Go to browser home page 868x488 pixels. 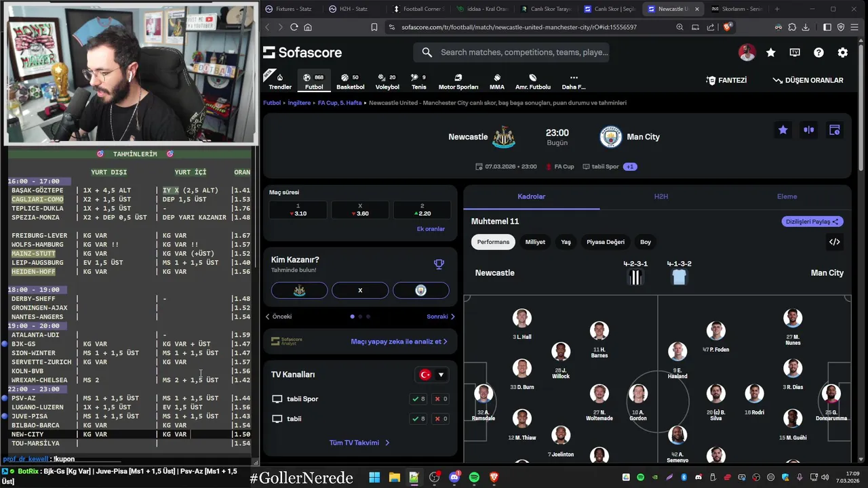[x=308, y=27]
